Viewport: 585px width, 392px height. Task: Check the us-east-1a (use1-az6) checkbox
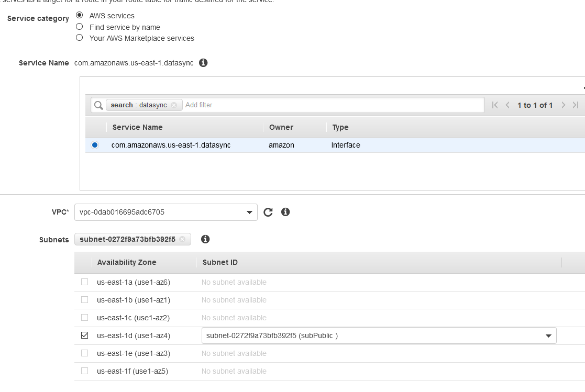point(85,282)
